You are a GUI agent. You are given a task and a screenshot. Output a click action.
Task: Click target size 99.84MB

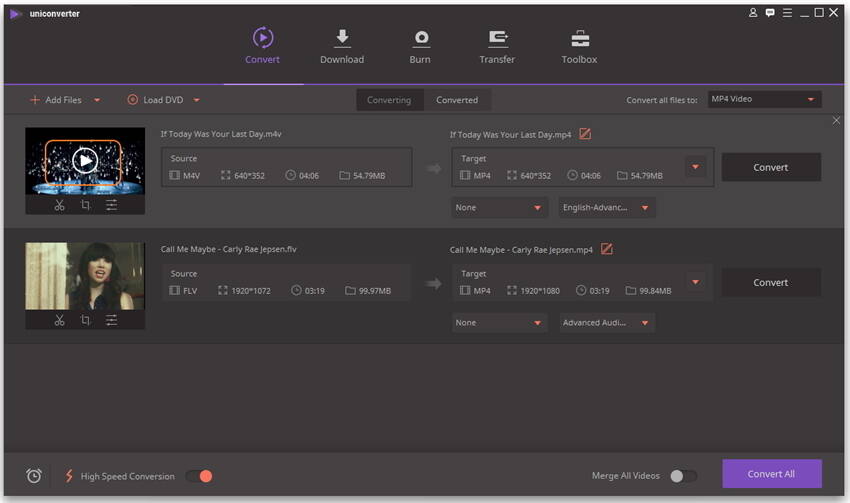pyautogui.click(x=649, y=291)
